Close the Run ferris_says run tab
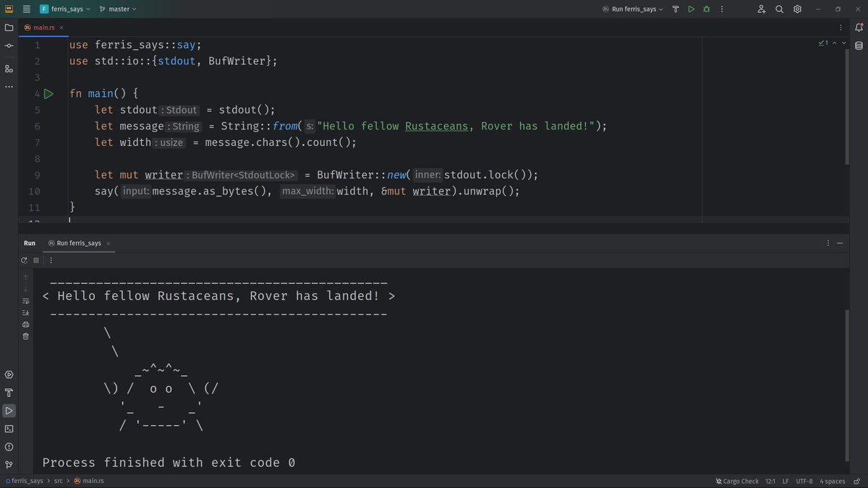The height and width of the screenshot is (488, 868). [x=110, y=244]
